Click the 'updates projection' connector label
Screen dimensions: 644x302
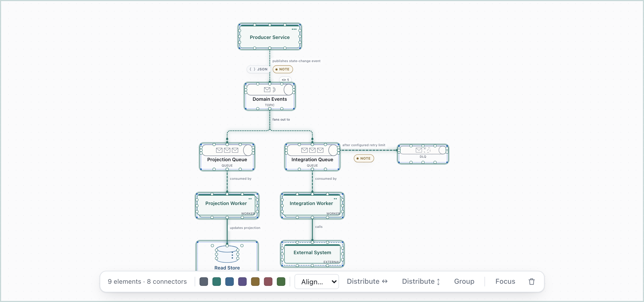[245, 228]
